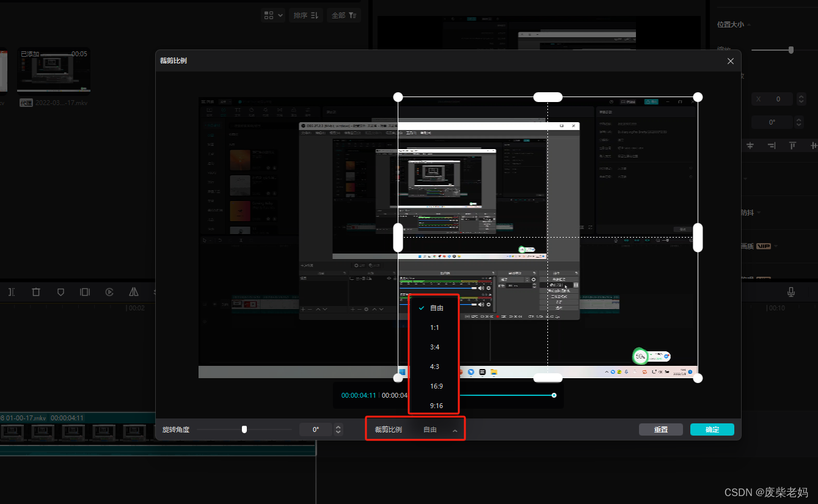Open the 全部 filter dropdown
Image resolution: width=818 pixels, height=504 pixels.
click(x=344, y=15)
